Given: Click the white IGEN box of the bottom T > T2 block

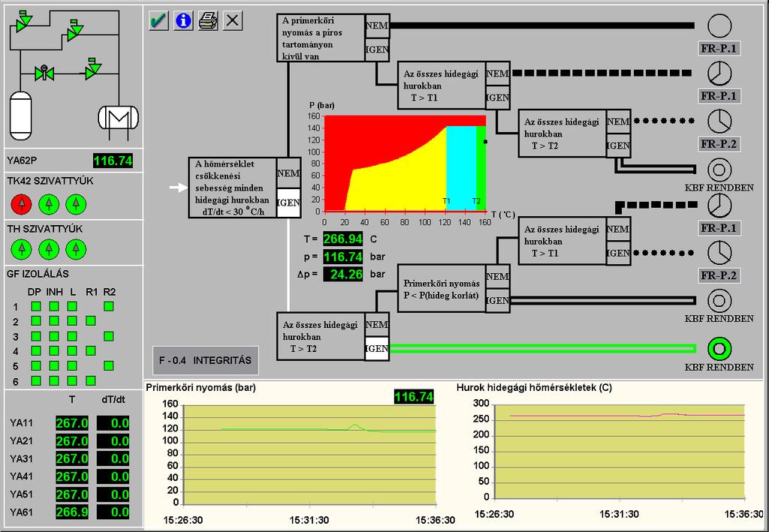Looking at the screenshot, I should pos(377,348).
